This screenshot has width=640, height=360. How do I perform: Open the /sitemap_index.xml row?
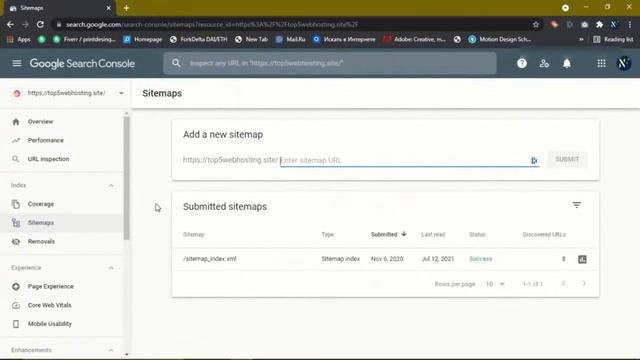pos(385,259)
